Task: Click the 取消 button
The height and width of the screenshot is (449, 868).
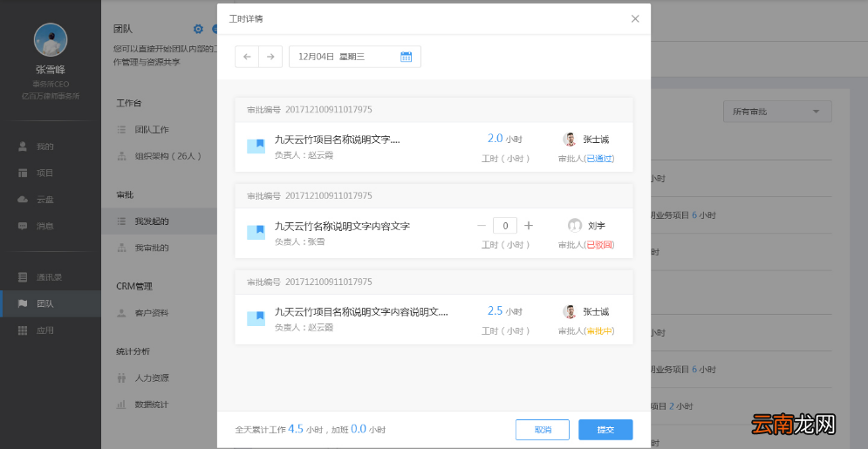Action: [543, 430]
